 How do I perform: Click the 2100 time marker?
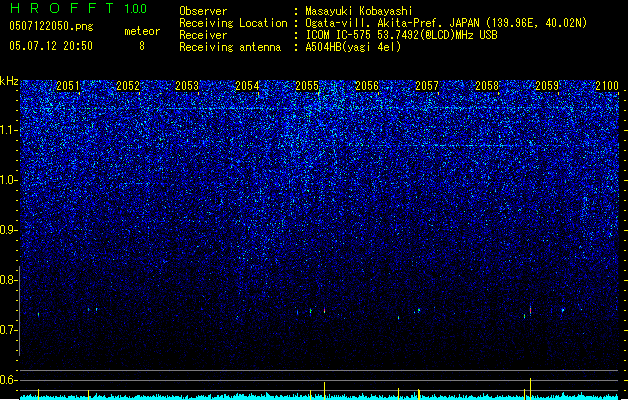[x=607, y=86]
